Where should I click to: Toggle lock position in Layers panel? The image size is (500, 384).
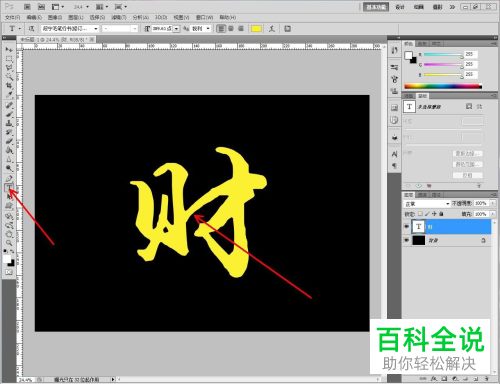[434, 214]
